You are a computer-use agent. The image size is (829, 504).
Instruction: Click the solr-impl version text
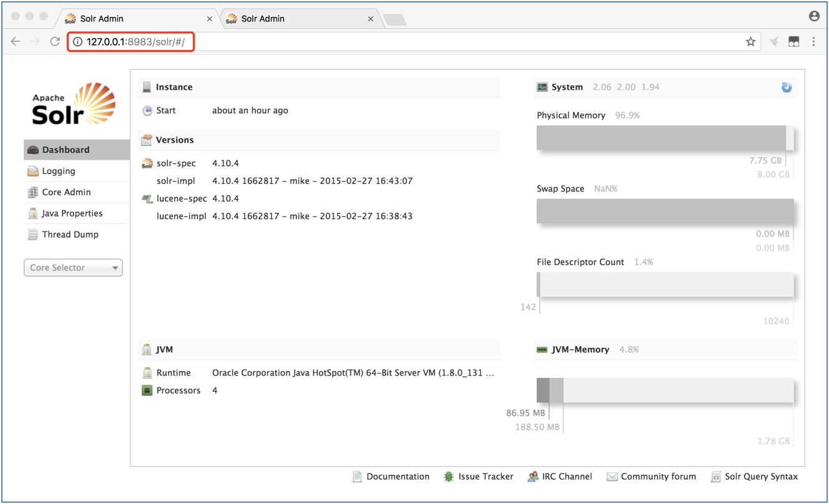(312, 181)
